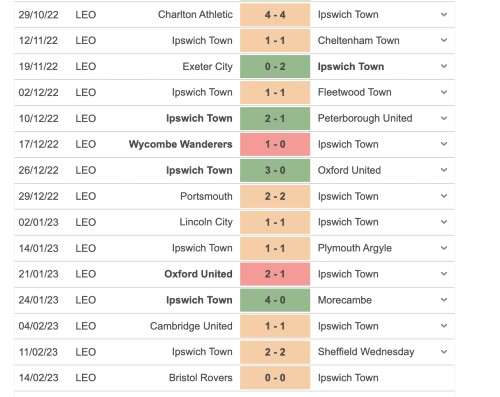The height and width of the screenshot is (397, 500).
Task: Open the Plymouth Argyle team page
Action: click(355, 248)
